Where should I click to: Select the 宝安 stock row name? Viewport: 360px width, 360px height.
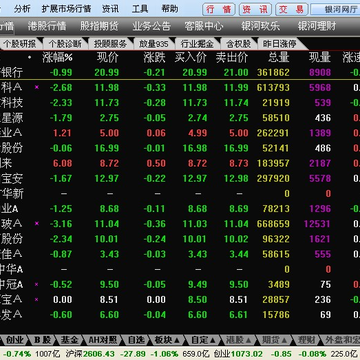[x=11, y=178]
